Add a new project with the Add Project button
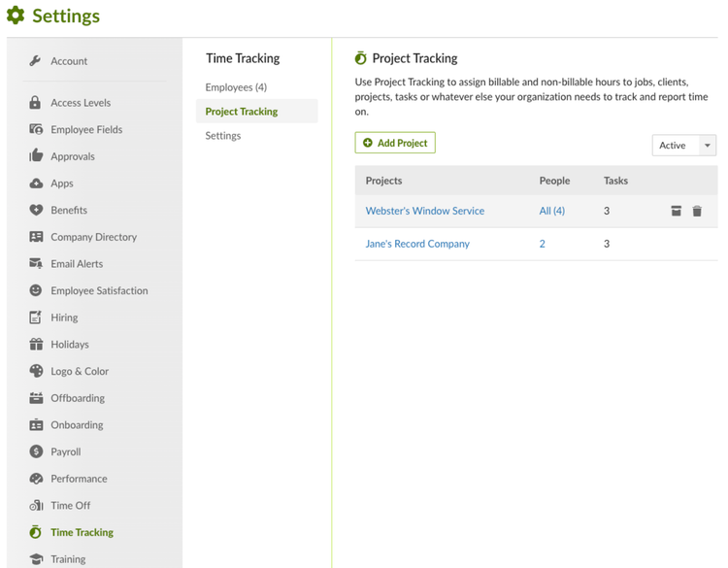This screenshot has width=728, height=568. 395,143
